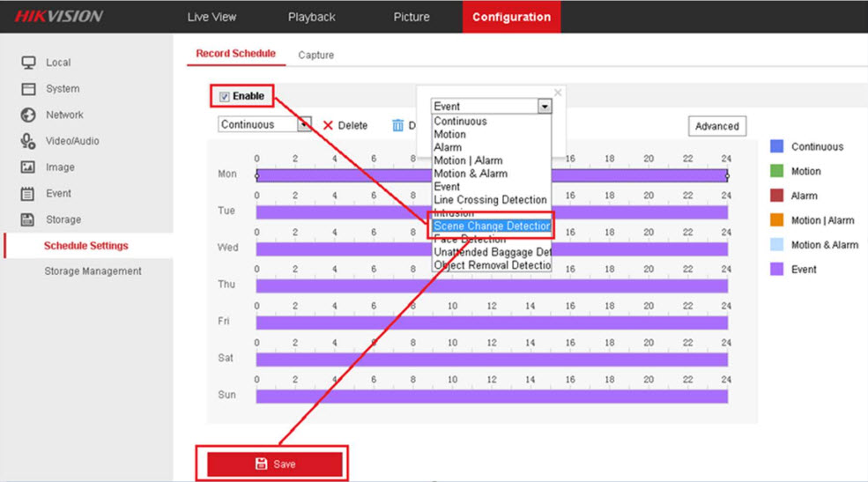The image size is (868, 482).
Task: Click the Local monitor icon in sidebar
Action: (x=28, y=63)
